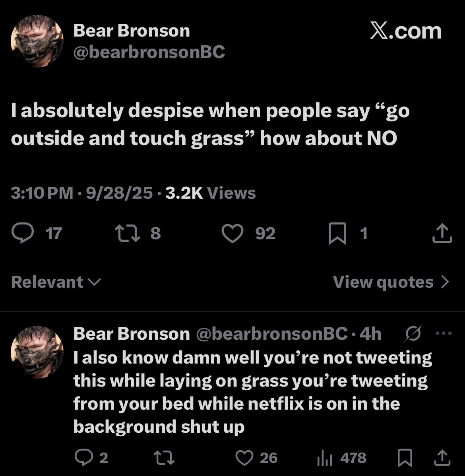The width and height of the screenshot is (465, 476).
Task: Share the main post
Action: (442, 234)
